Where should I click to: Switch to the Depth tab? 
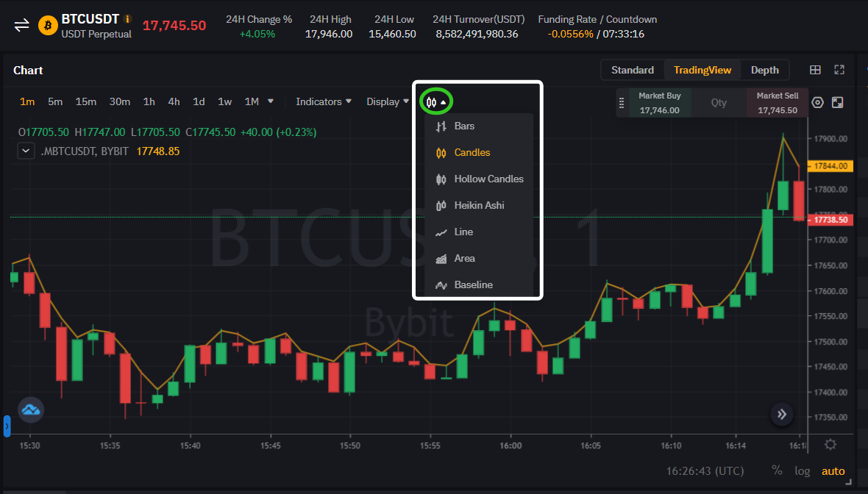click(x=764, y=69)
